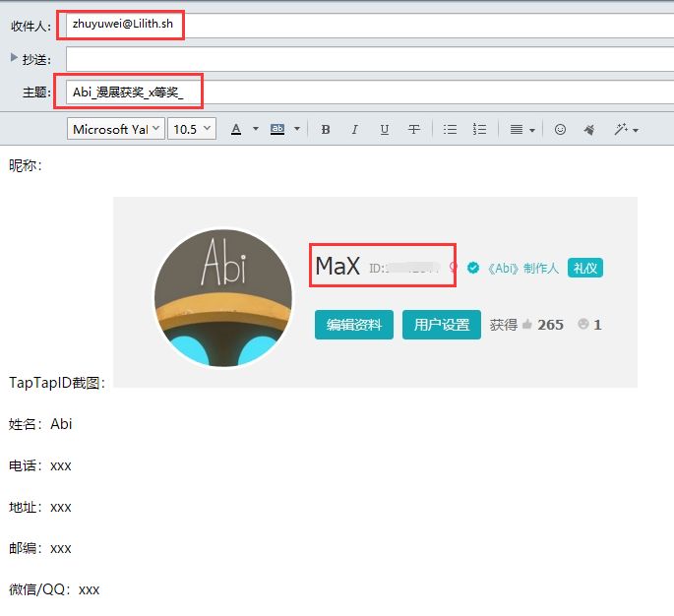Click the blue verified check badge
Viewport: 674px width, 616px height.
pos(473,268)
